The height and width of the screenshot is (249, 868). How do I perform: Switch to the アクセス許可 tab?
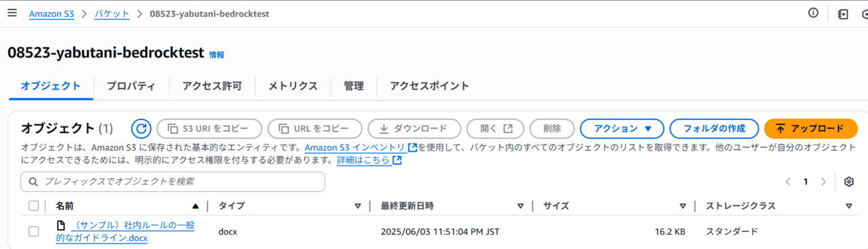[212, 86]
